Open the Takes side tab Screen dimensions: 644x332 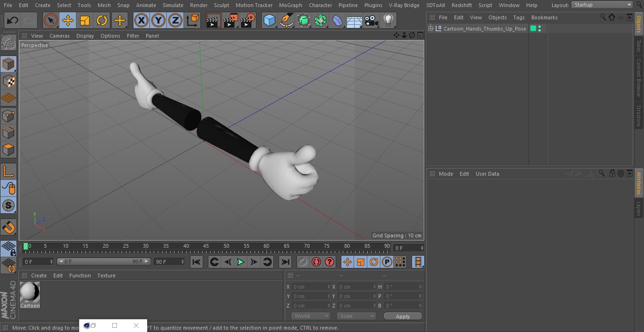[x=639, y=46]
